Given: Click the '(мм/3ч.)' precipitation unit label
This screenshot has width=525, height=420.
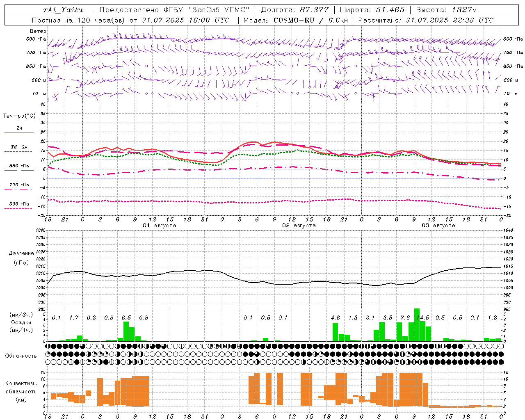Looking at the screenshot, I should pyautogui.click(x=21, y=315).
